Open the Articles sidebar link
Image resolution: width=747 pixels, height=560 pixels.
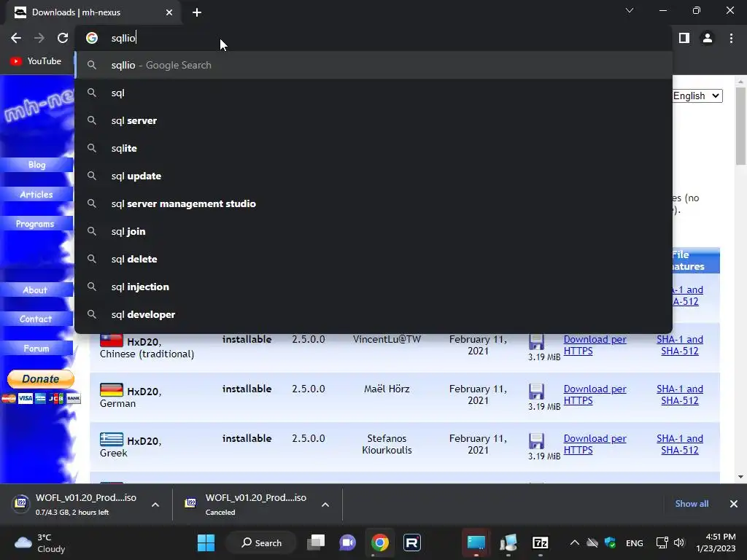36,194
